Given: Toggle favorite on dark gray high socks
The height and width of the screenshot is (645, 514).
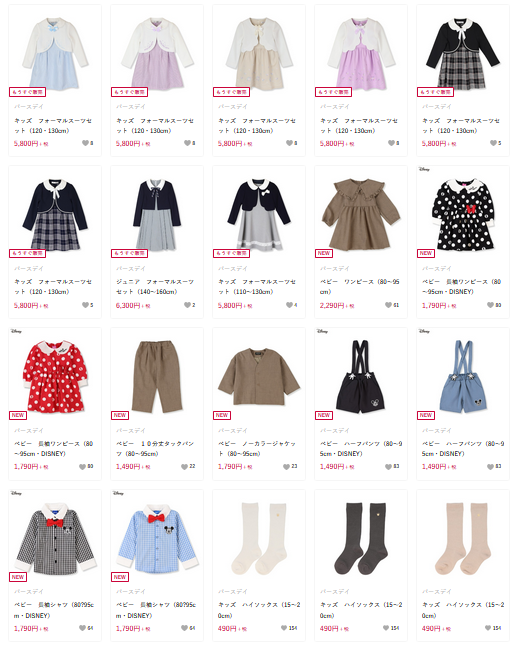Looking at the screenshot, I should coord(386,628).
